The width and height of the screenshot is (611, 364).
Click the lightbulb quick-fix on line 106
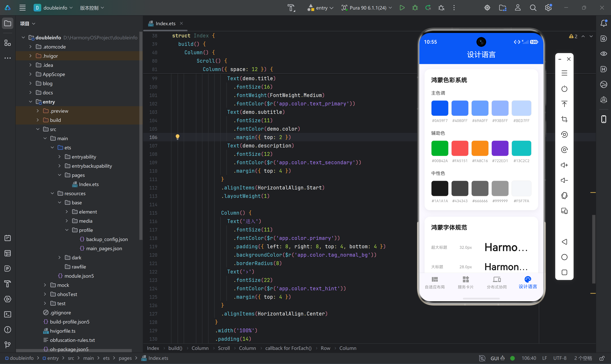tap(178, 137)
